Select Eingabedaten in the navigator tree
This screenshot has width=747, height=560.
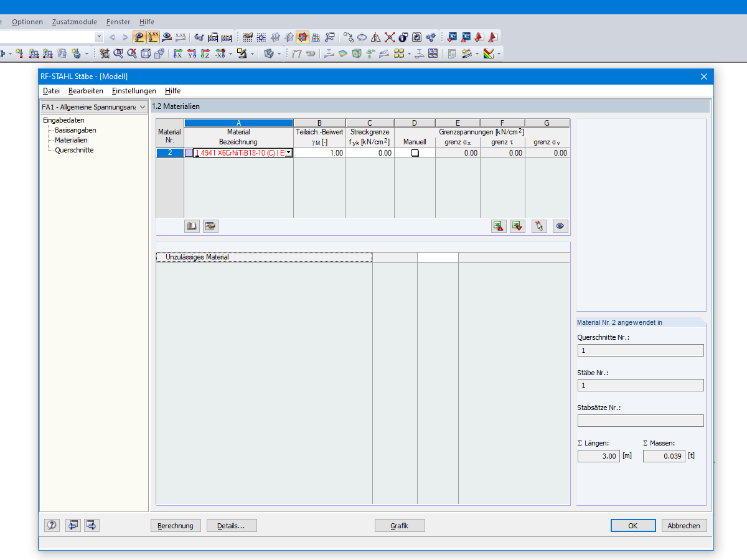coord(63,120)
